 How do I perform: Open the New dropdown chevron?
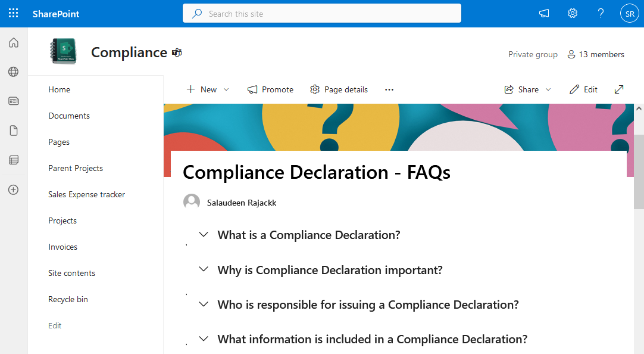226,89
